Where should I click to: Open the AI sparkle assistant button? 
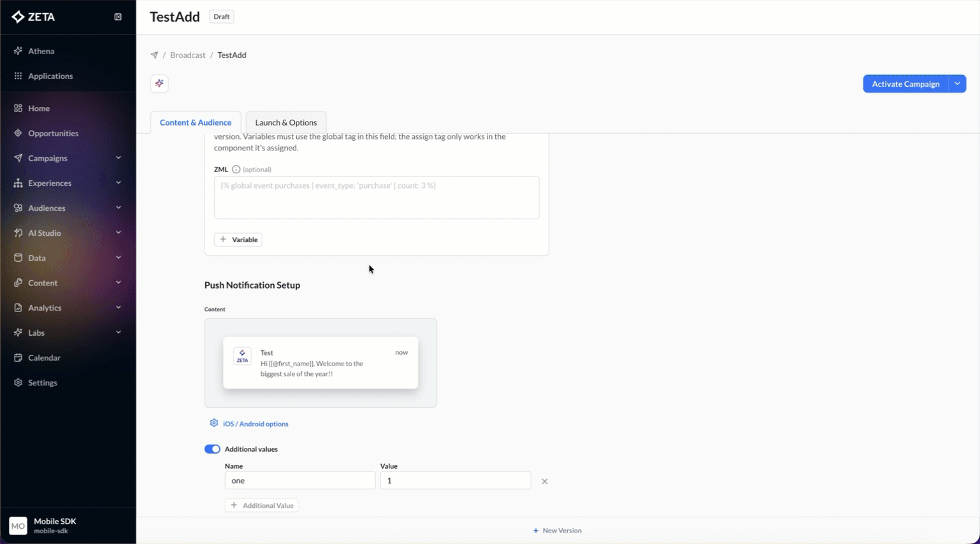159,83
